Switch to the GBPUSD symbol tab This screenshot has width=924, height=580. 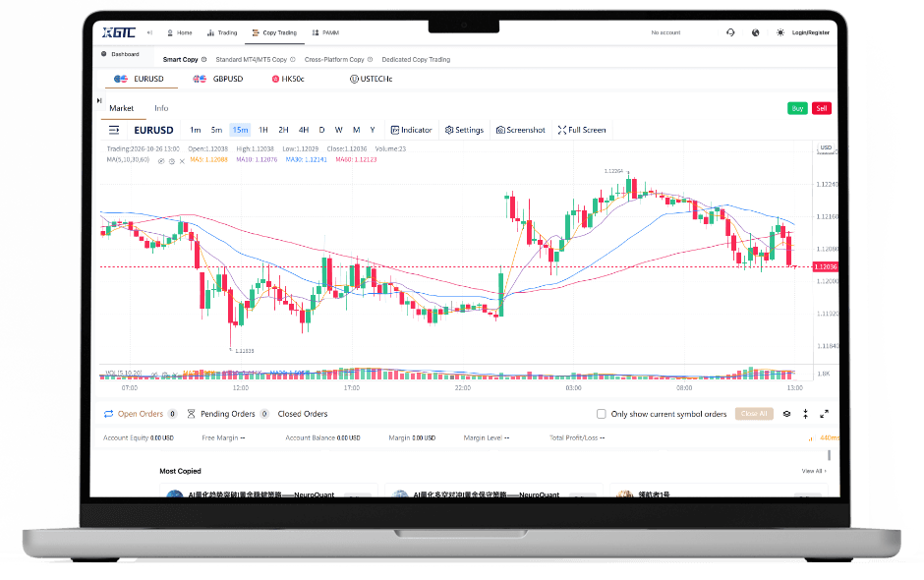point(218,79)
